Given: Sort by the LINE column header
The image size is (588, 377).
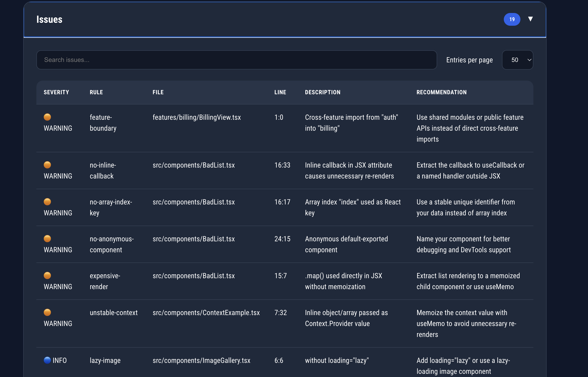Looking at the screenshot, I should (x=280, y=92).
